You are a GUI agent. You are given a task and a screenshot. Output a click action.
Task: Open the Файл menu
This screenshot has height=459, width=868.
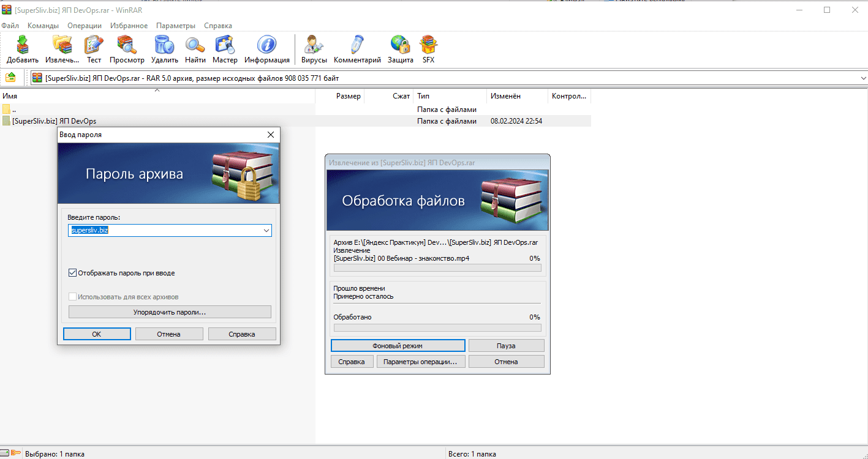pyautogui.click(x=10, y=26)
